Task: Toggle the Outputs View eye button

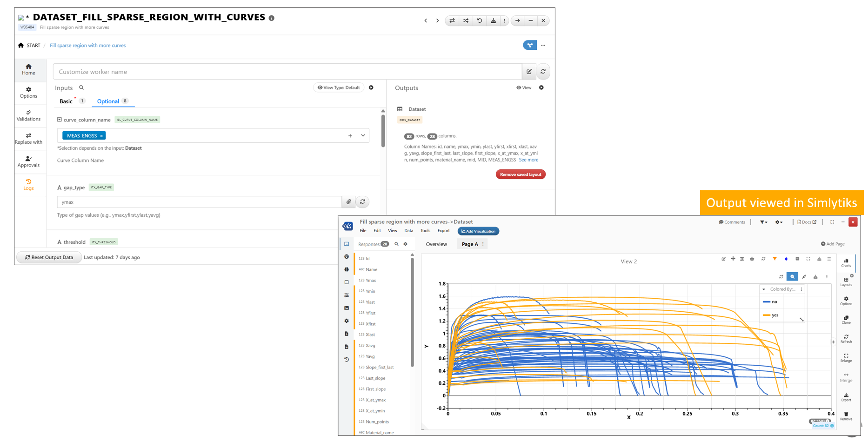Action: tap(524, 87)
